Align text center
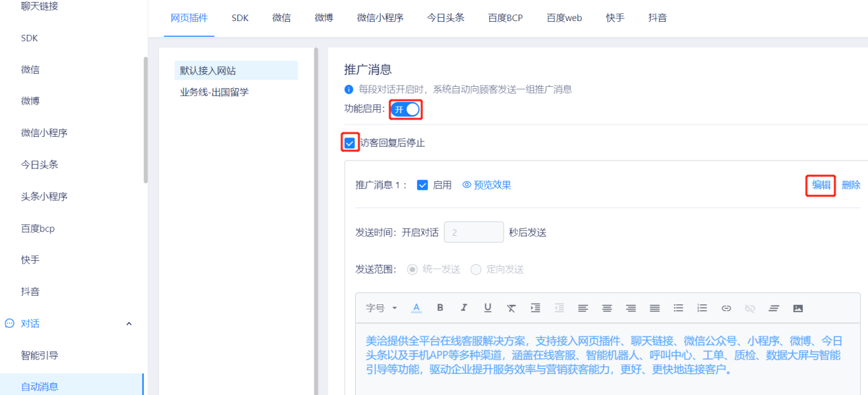868x395 pixels. tap(607, 308)
